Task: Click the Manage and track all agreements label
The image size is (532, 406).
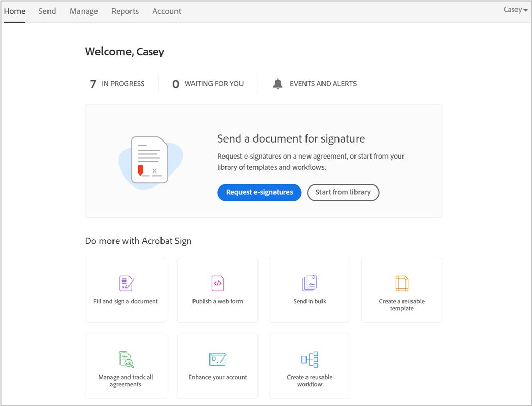Action: pyautogui.click(x=125, y=381)
